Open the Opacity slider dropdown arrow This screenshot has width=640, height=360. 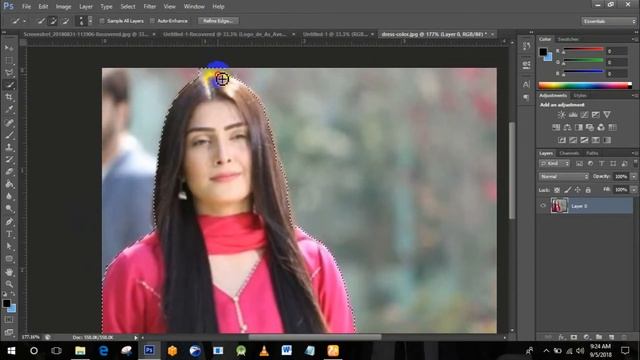click(x=633, y=177)
